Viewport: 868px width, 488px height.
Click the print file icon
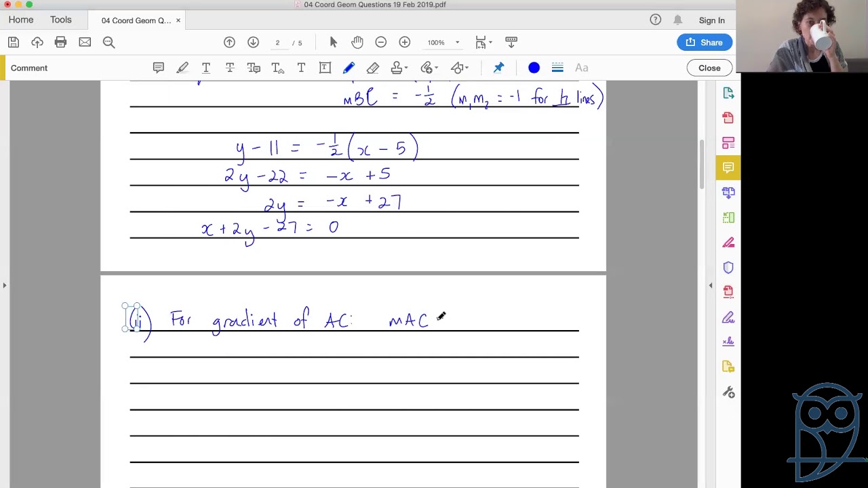point(60,43)
